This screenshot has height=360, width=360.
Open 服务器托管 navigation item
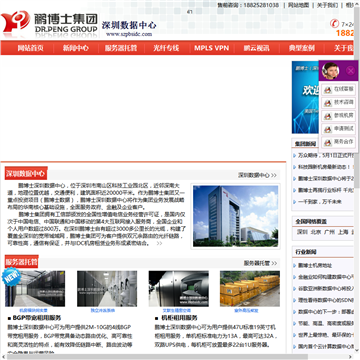click(x=121, y=48)
